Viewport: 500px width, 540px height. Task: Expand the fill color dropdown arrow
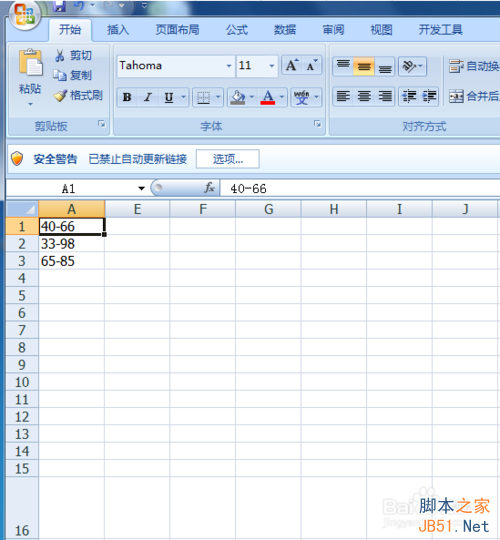pyautogui.click(x=252, y=97)
